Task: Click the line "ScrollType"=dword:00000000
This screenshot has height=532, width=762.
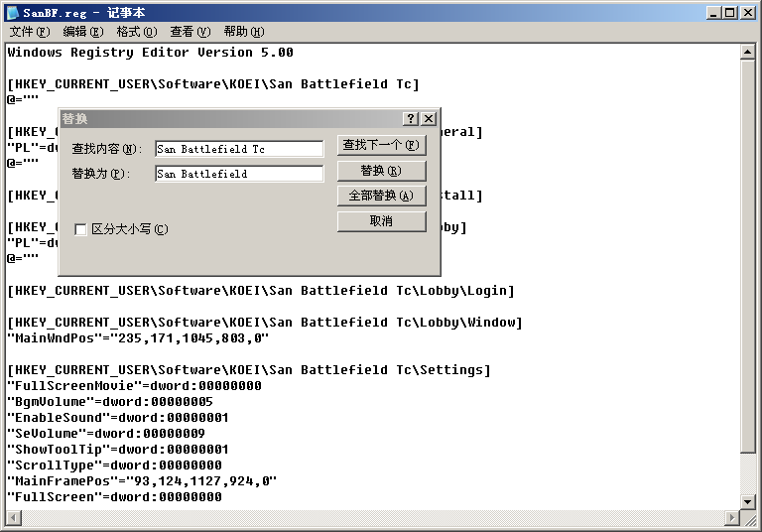Action: tap(114, 465)
